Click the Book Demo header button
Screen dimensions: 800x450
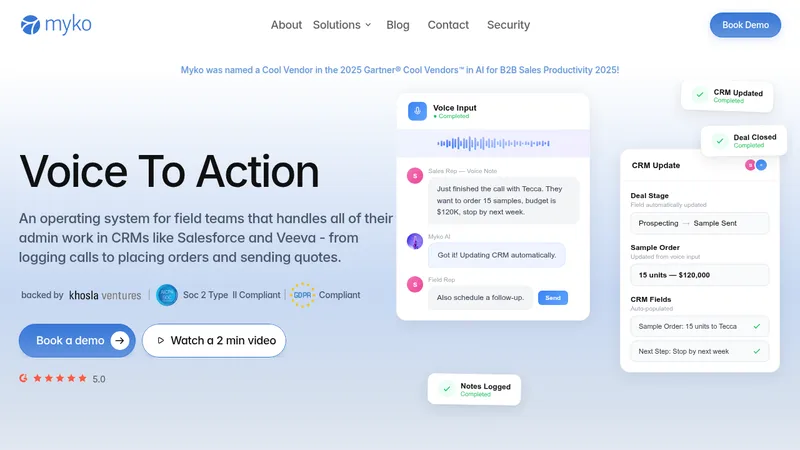745,25
